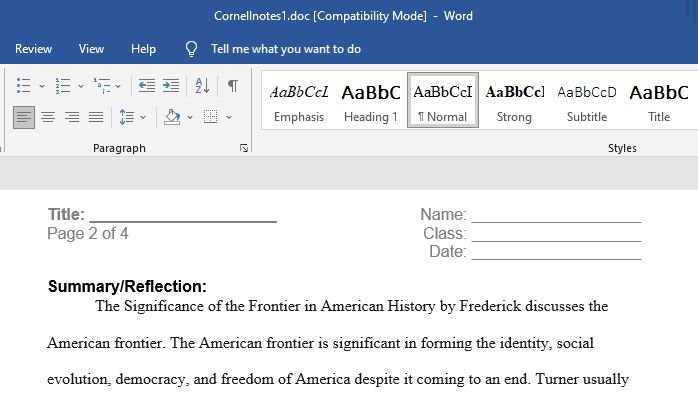The image size is (698, 395).
Task: Open line and paragraph spacing
Action: (126, 117)
